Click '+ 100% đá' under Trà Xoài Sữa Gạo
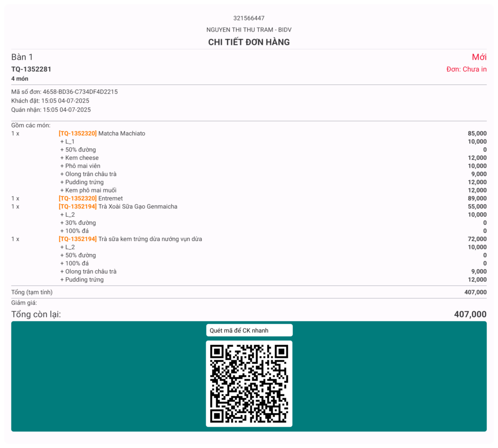Viewport: 498px width, 448px height. 74,231
